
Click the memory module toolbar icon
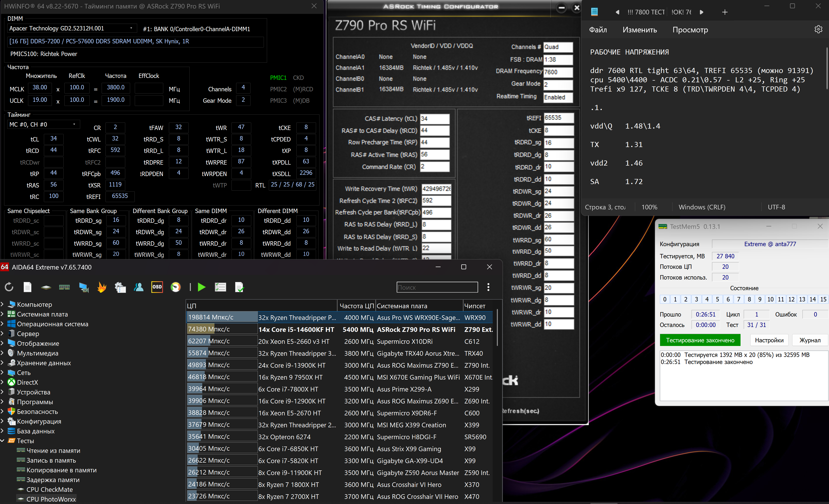click(x=64, y=287)
